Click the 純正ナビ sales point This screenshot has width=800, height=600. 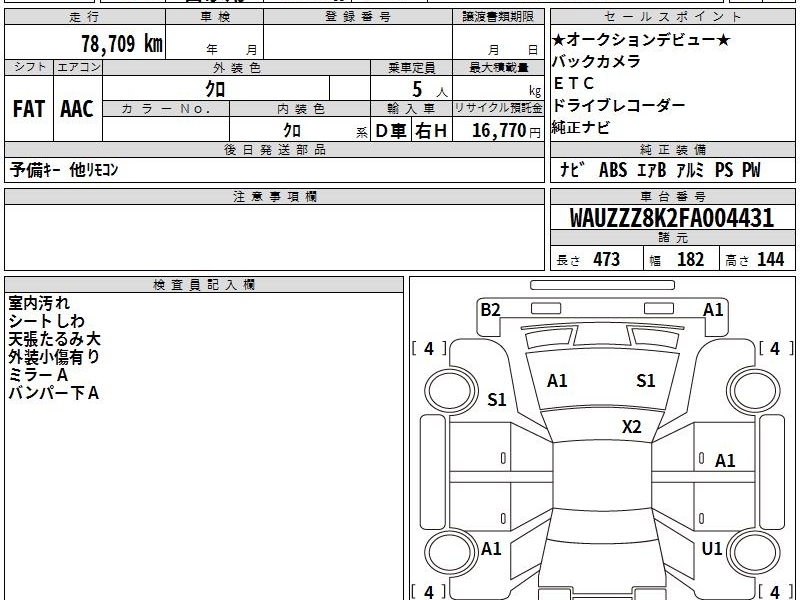tap(581, 127)
